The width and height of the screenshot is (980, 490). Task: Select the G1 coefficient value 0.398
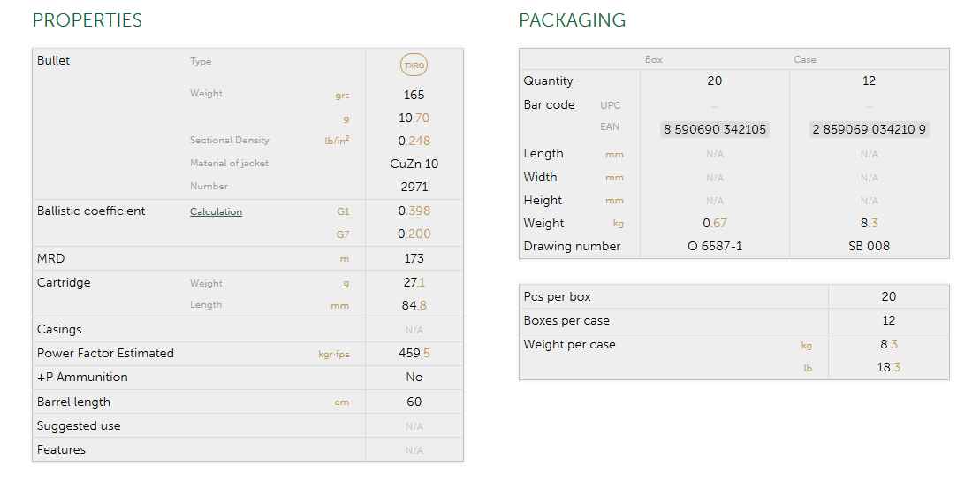pyautogui.click(x=414, y=211)
